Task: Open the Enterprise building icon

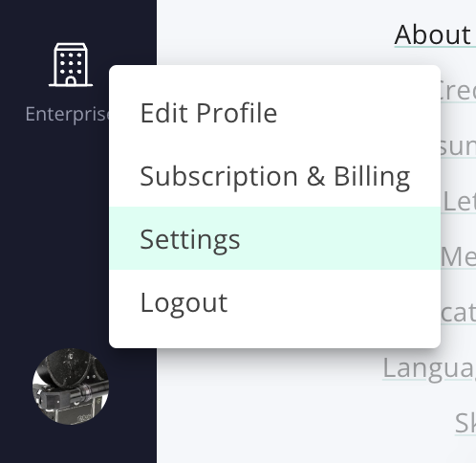Action: (x=71, y=65)
